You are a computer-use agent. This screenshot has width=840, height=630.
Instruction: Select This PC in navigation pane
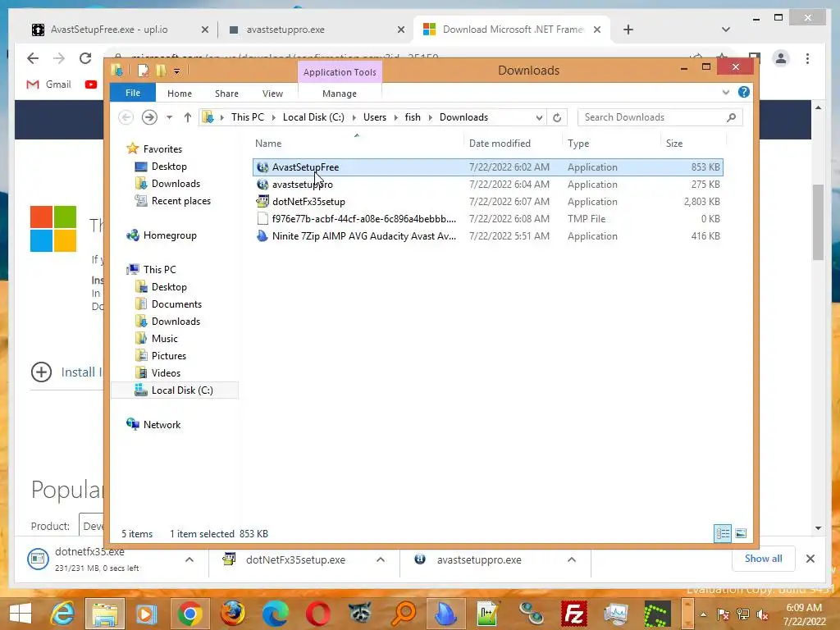pos(159,269)
